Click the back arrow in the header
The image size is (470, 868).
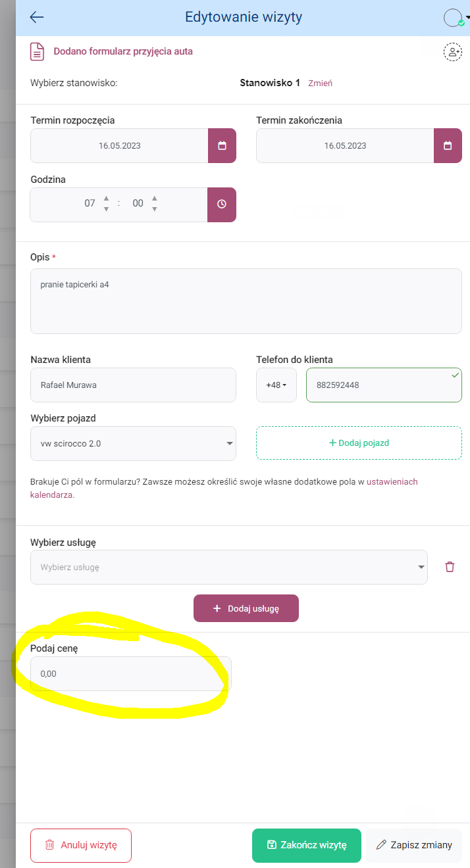pos(37,17)
